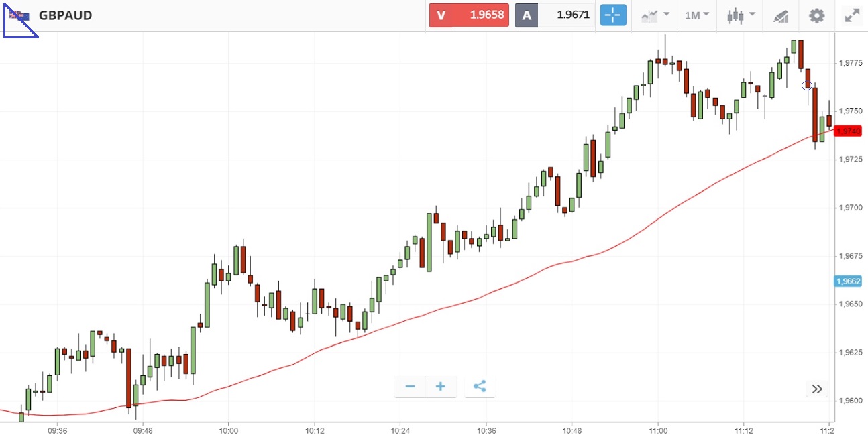Toggle the crosshair cursor tool
Viewport: 868px width, 439px height.
613,15
